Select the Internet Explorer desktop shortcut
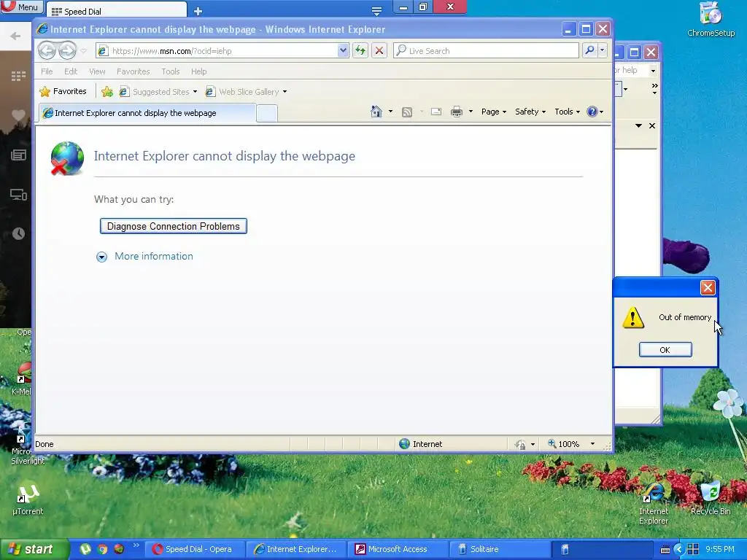The width and height of the screenshot is (747, 560). pos(654,504)
